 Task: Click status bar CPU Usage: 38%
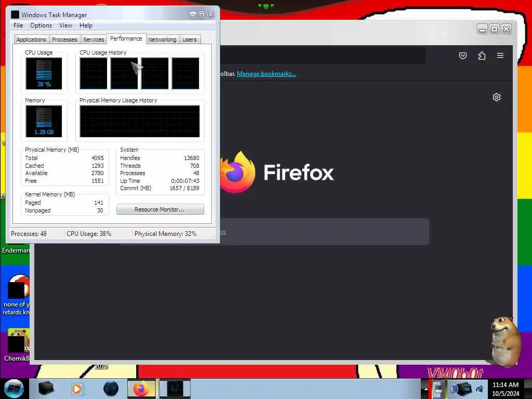coord(89,234)
